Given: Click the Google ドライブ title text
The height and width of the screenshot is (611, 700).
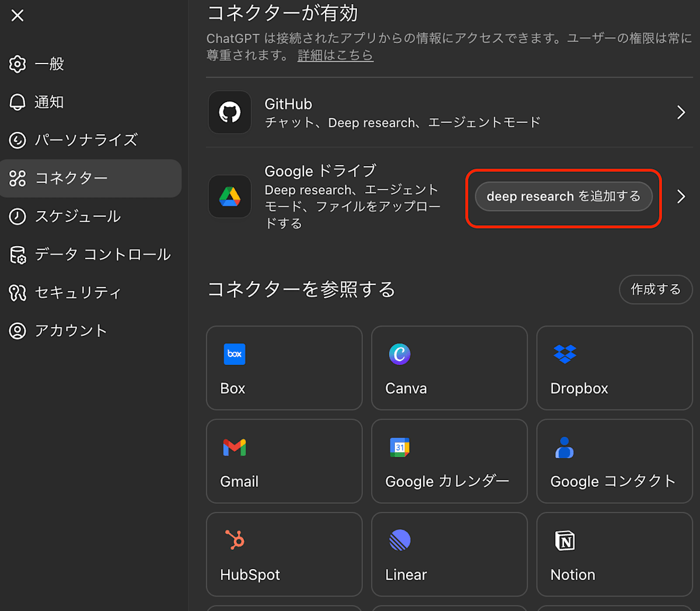Looking at the screenshot, I should (320, 171).
